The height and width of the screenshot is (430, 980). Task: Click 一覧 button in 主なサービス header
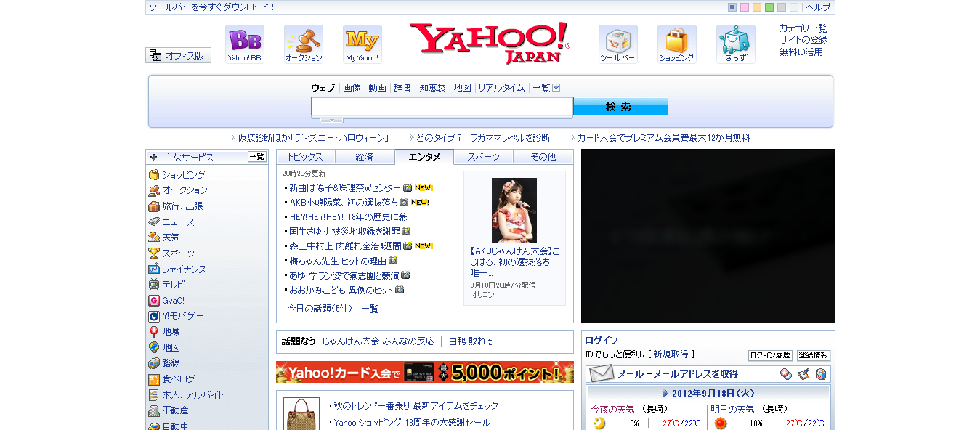(x=257, y=157)
